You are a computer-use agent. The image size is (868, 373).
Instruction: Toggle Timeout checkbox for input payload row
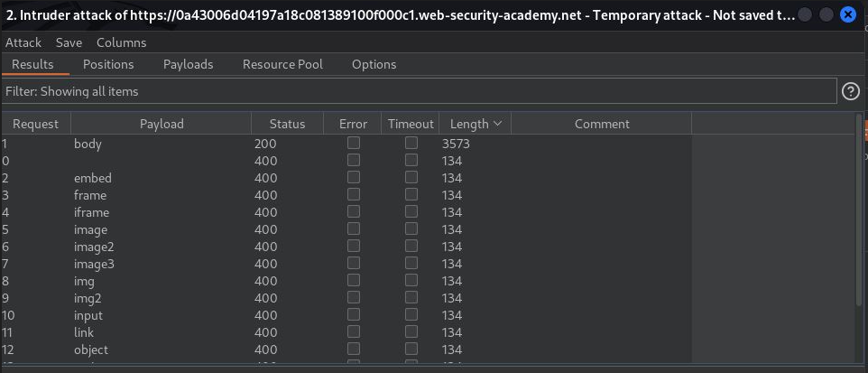[411, 315]
